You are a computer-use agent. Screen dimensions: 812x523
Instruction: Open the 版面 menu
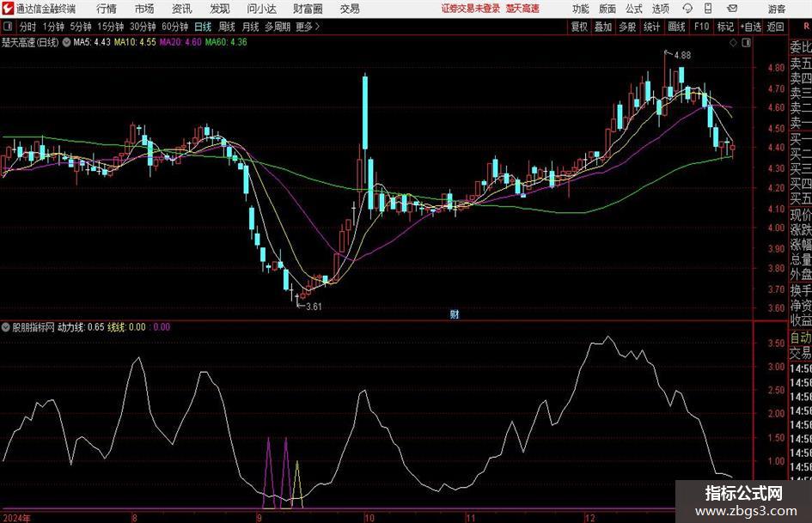point(607,9)
